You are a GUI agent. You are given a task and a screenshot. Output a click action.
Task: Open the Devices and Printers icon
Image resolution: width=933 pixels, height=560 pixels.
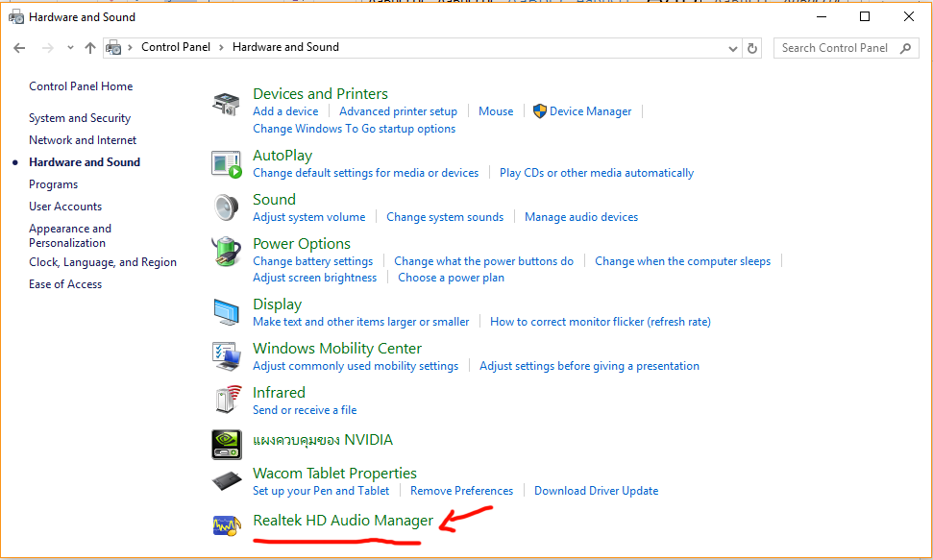click(x=226, y=104)
